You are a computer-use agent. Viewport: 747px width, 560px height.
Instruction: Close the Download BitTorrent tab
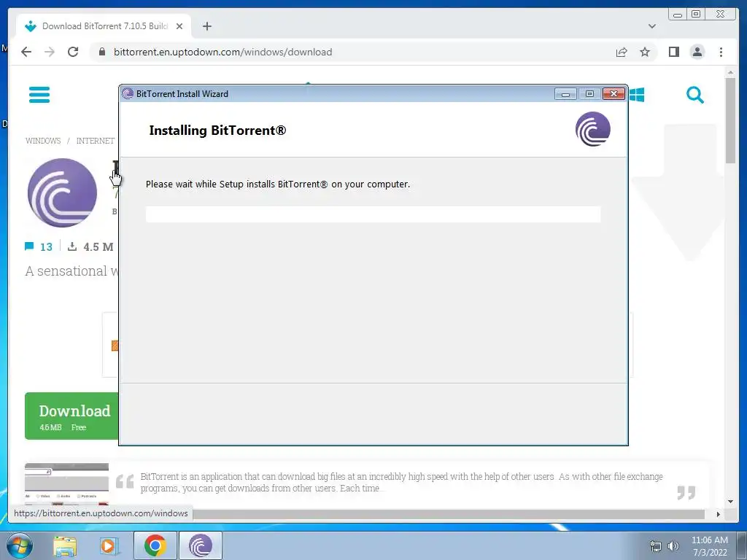[x=179, y=26]
